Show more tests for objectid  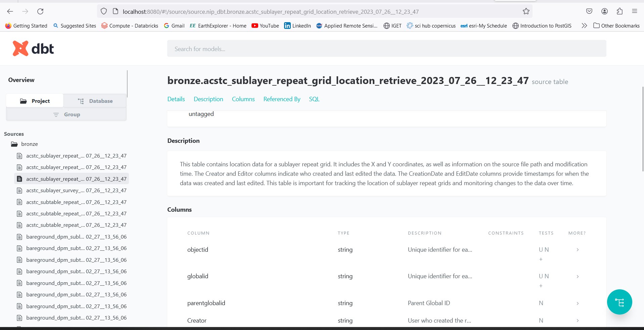pos(541,259)
